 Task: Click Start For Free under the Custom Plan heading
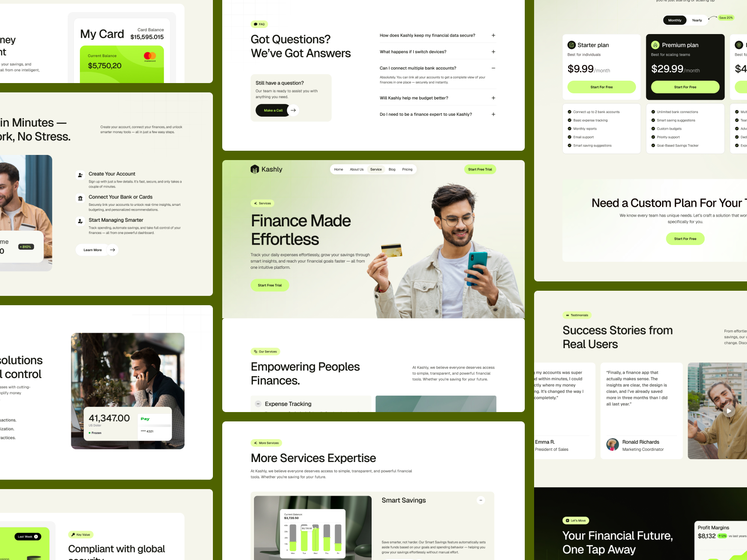click(685, 238)
